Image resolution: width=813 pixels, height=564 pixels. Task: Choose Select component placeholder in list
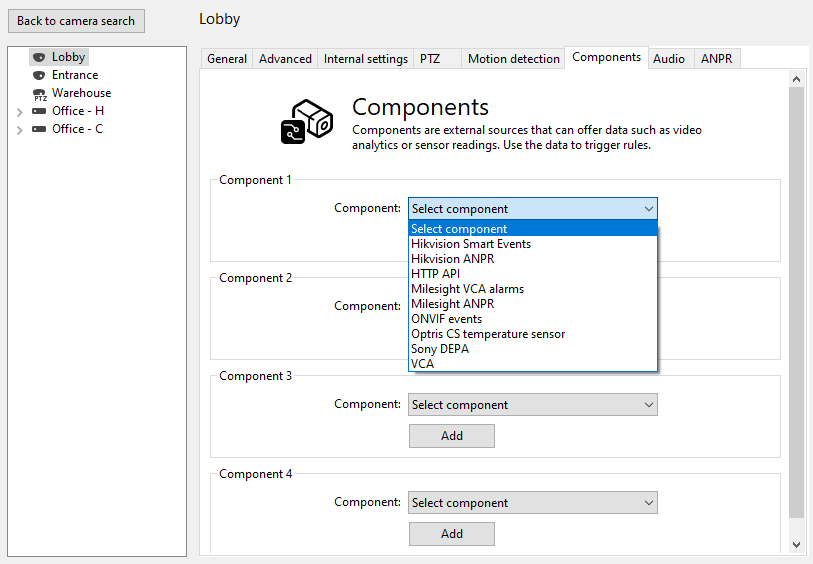pyautogui.click(x=532, y=229)
